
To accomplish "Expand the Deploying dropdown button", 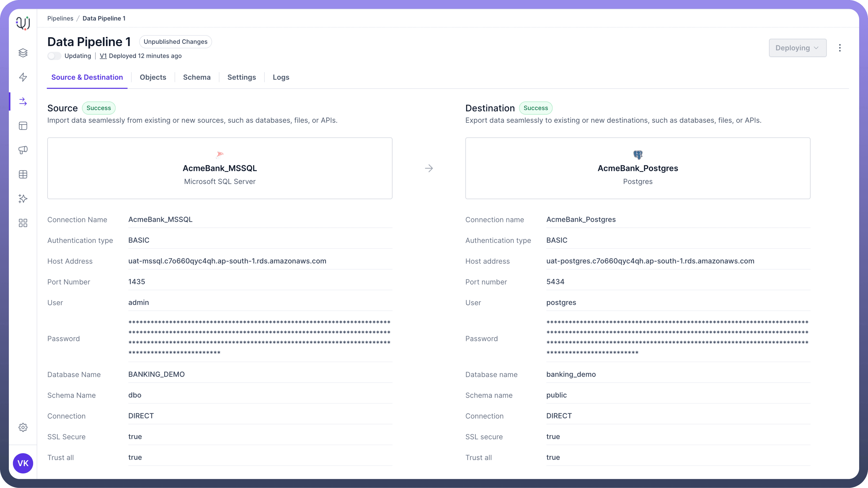I will click(x=797, y=48).
